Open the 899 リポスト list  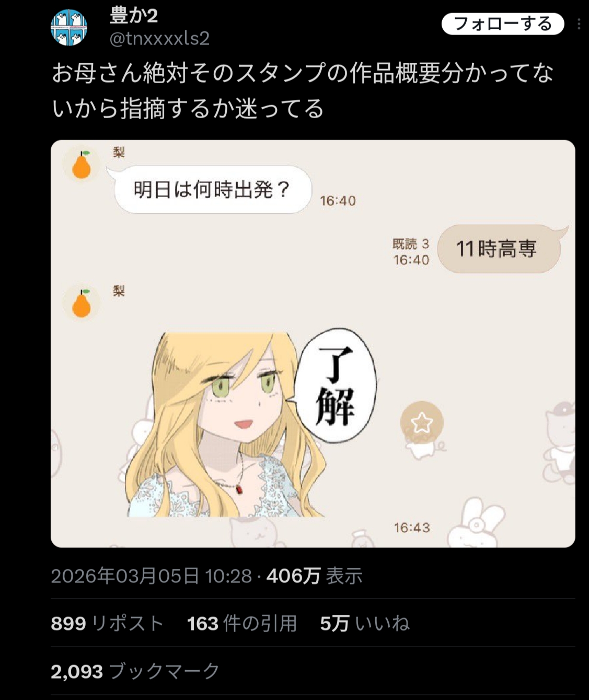pyautogui.click(x=108, y=623)
